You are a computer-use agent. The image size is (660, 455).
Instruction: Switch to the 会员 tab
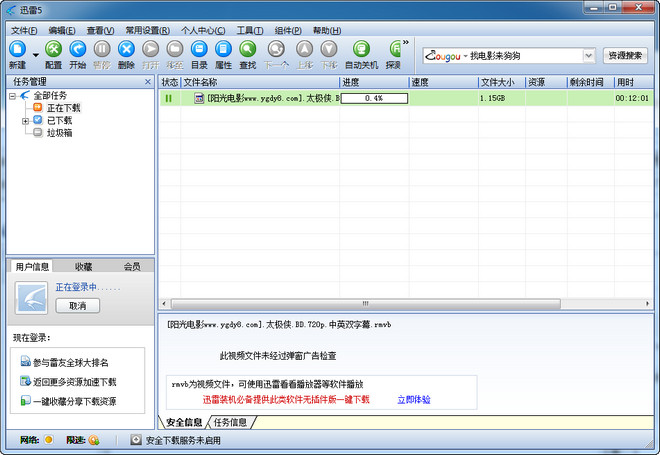[132, 266]
